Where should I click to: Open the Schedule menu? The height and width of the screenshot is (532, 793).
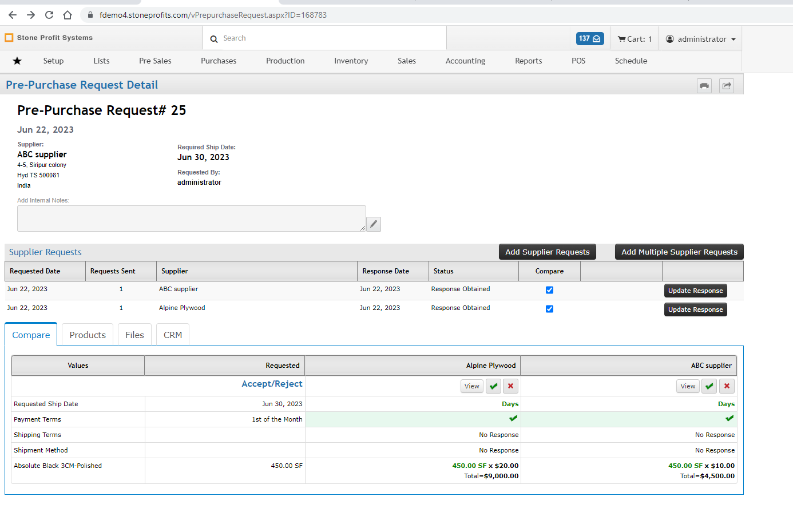pos(631,61)
